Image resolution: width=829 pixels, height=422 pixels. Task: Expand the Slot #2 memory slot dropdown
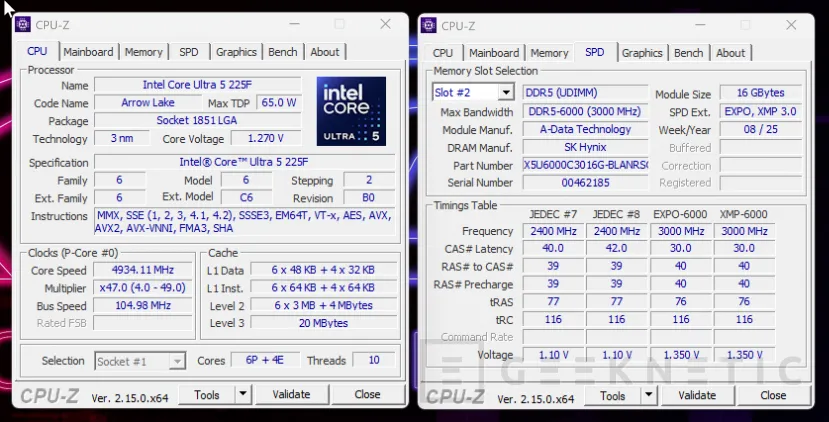point(506,93)
